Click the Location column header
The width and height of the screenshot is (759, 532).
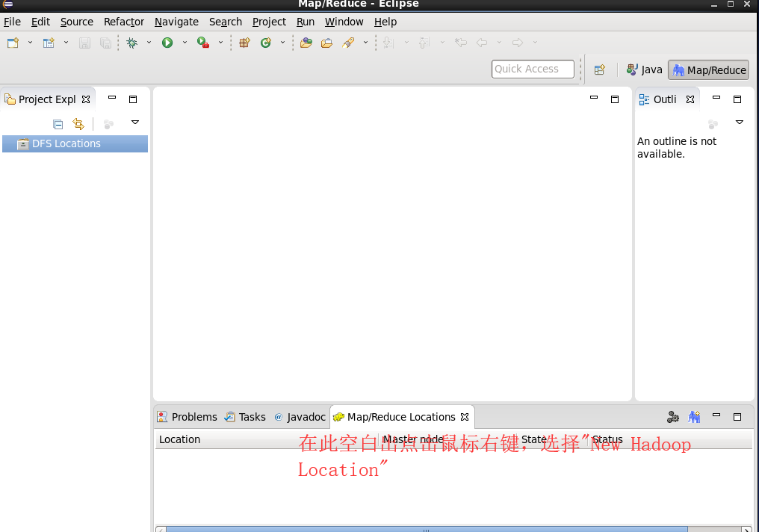[267, 439]
